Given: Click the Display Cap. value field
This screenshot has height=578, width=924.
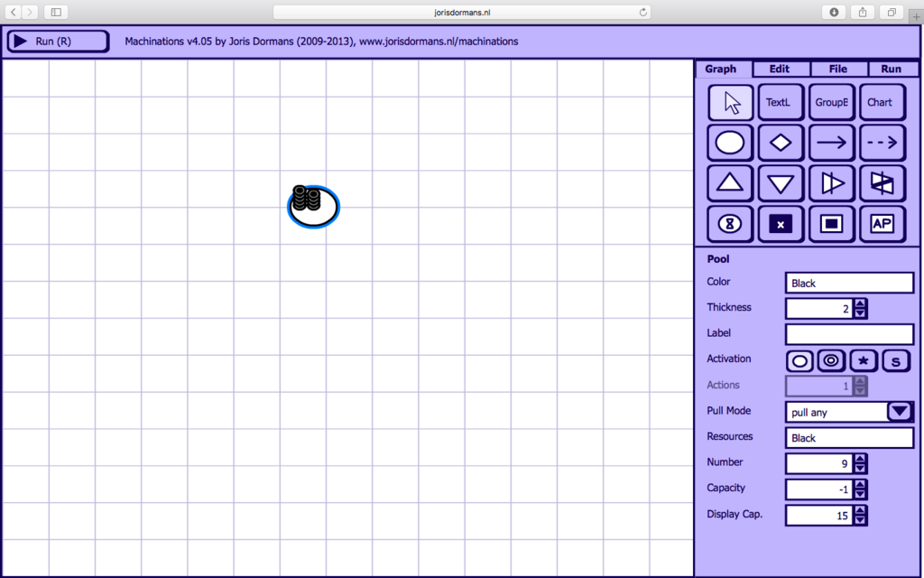Looking at the screenshot, I should (819, 516).
